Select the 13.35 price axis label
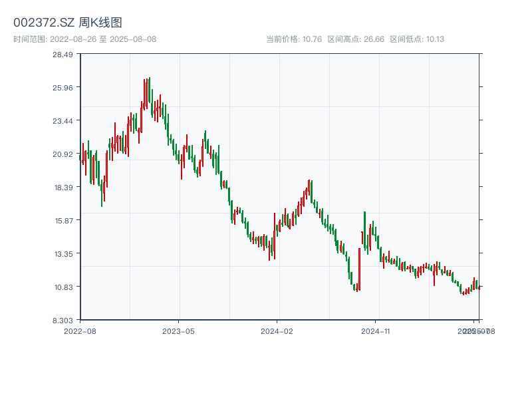This screenshot has width=532, height=399. point(63,254)
